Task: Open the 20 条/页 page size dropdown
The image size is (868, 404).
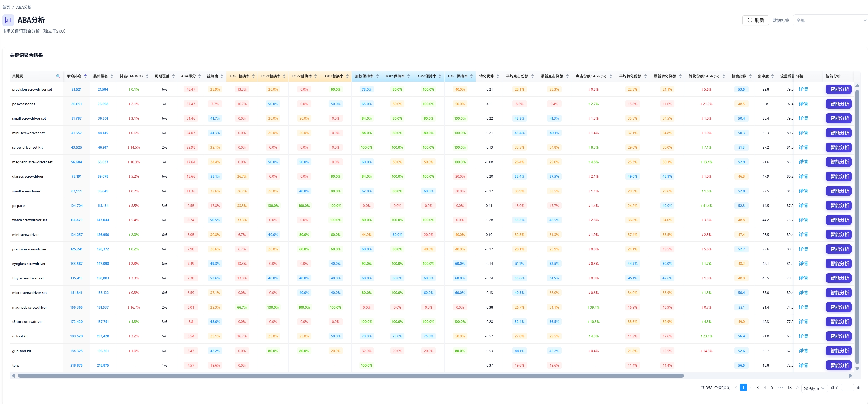Action: coord(814,388)
